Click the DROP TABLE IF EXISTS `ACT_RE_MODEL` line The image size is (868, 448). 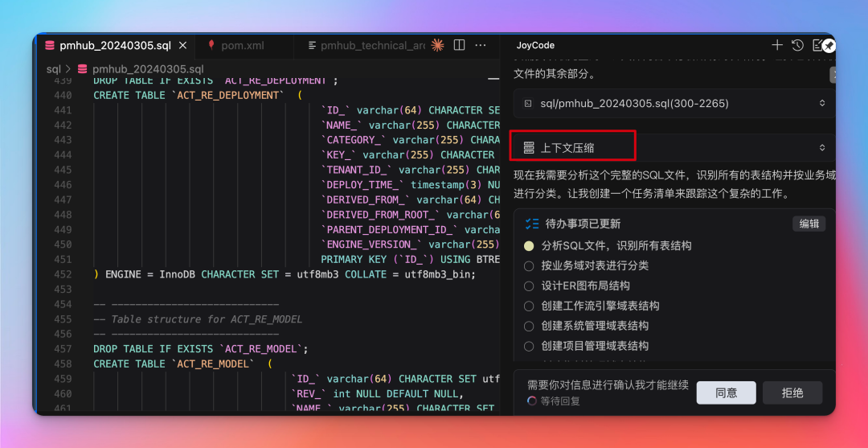coord(200,349)
